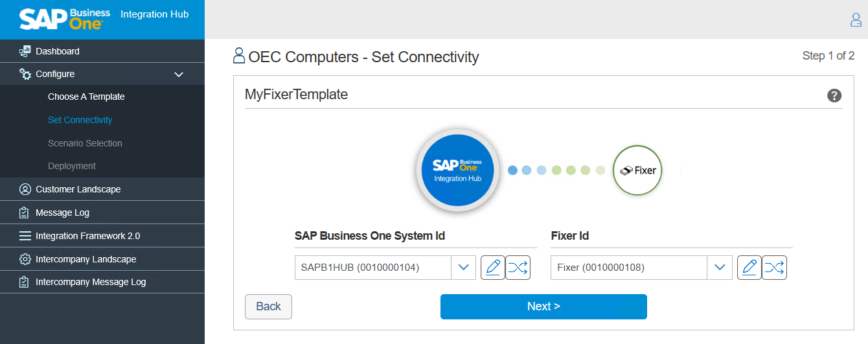The width and height of the screenshot is (868, 344).
Task: Go to Message Log
Action: (x=62, y=212)
